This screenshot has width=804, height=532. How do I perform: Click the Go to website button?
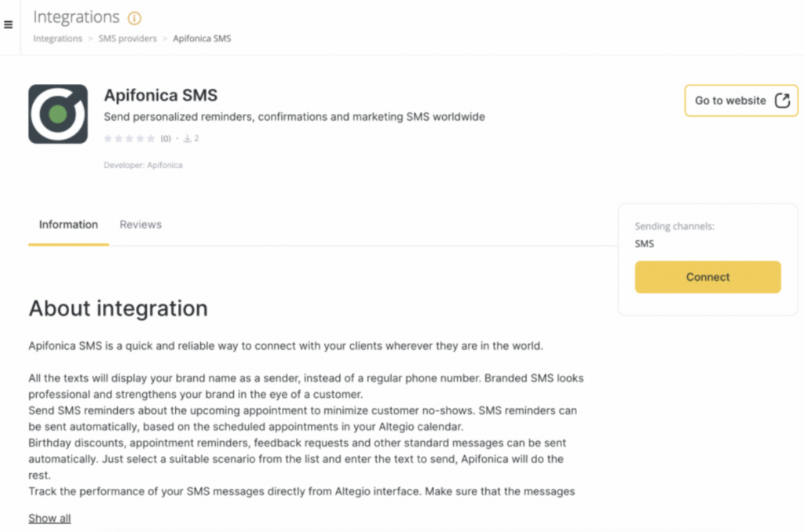click(x=730, y=100)
